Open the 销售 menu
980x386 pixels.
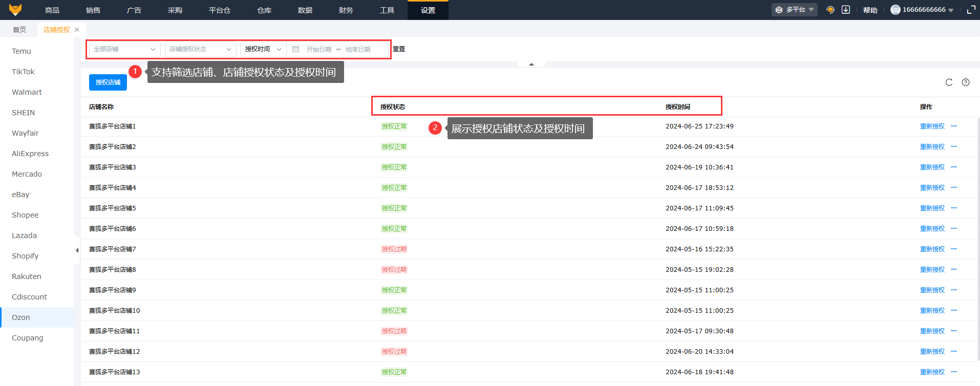(93, 10)
